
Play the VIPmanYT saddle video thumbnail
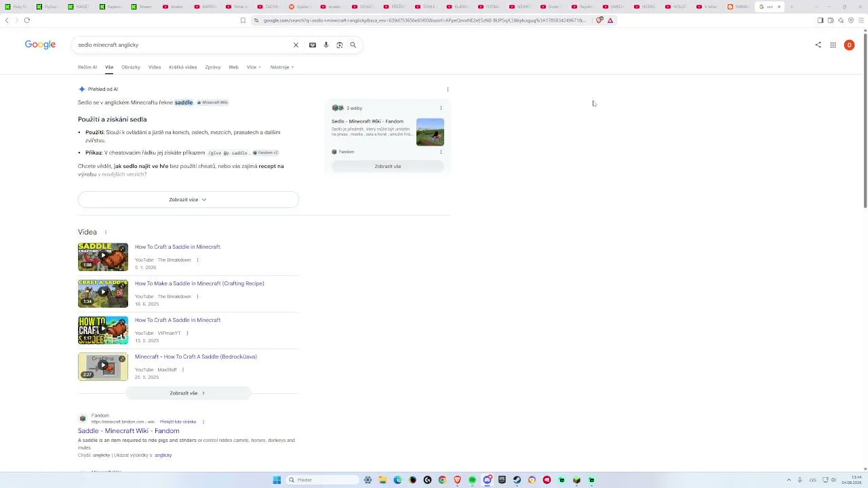tap(103, 331)
